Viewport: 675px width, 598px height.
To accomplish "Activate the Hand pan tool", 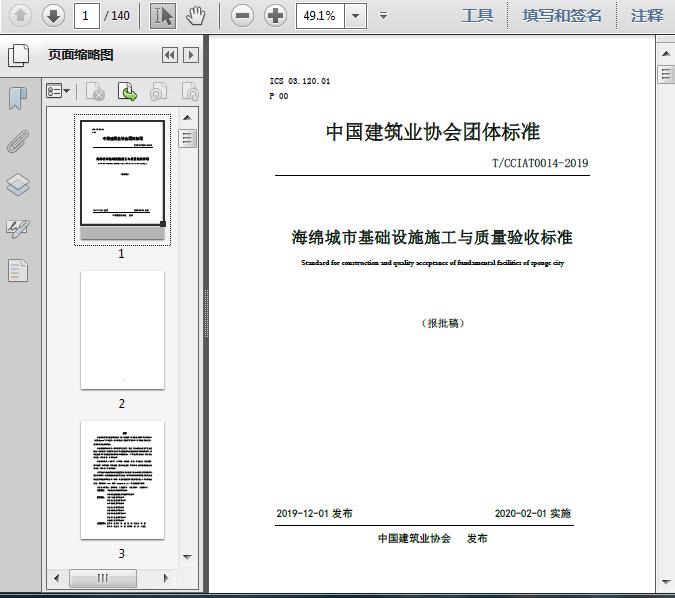I will pos(196,15).
